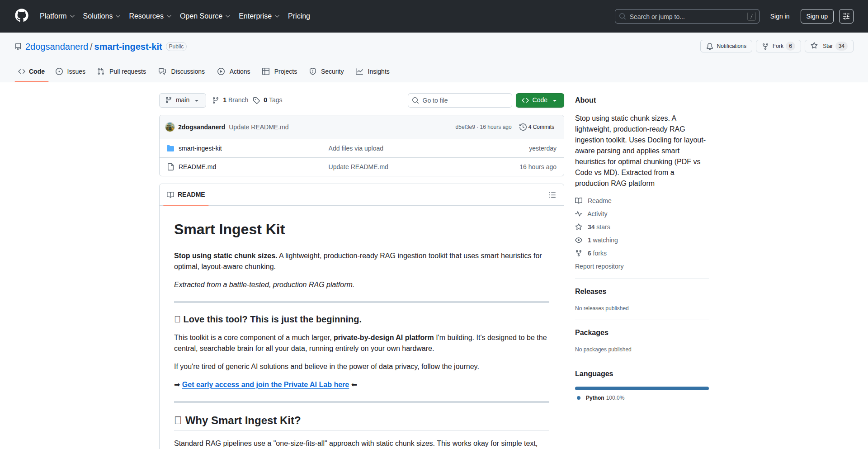This screenshot has height=449, width=868.
Task: Open the command palette icon in header
Action: click(846, 16)
